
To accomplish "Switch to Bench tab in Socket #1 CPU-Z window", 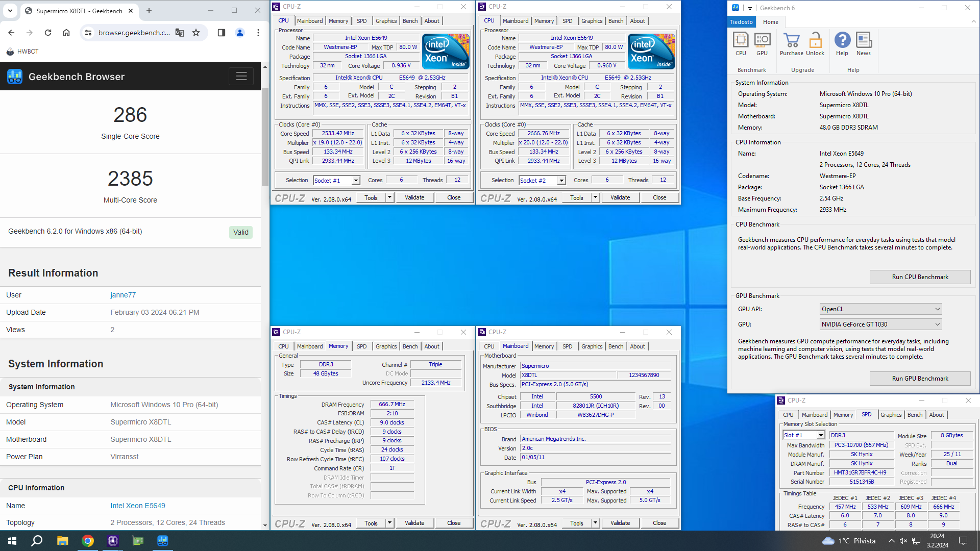I will (x=410, y=21).
